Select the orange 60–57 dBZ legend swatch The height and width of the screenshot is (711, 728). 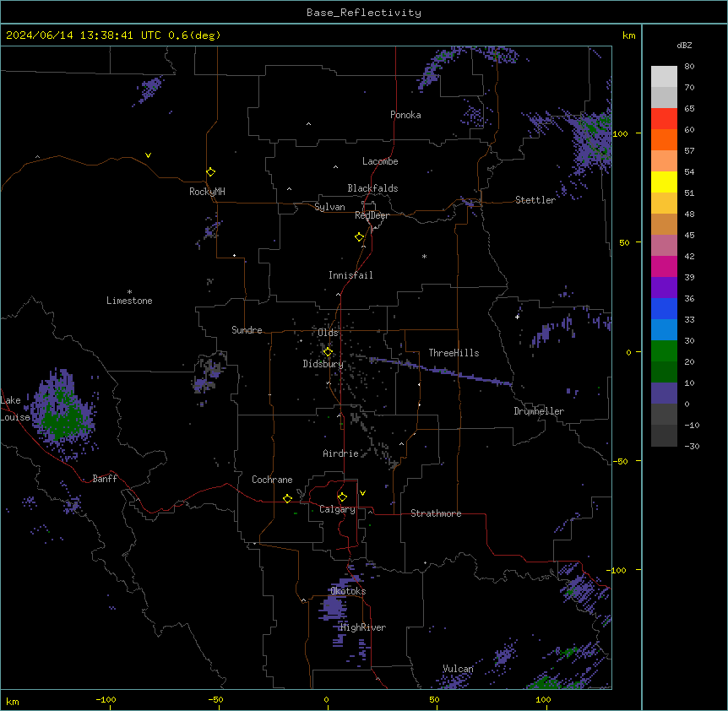click(x=664, y=139)
